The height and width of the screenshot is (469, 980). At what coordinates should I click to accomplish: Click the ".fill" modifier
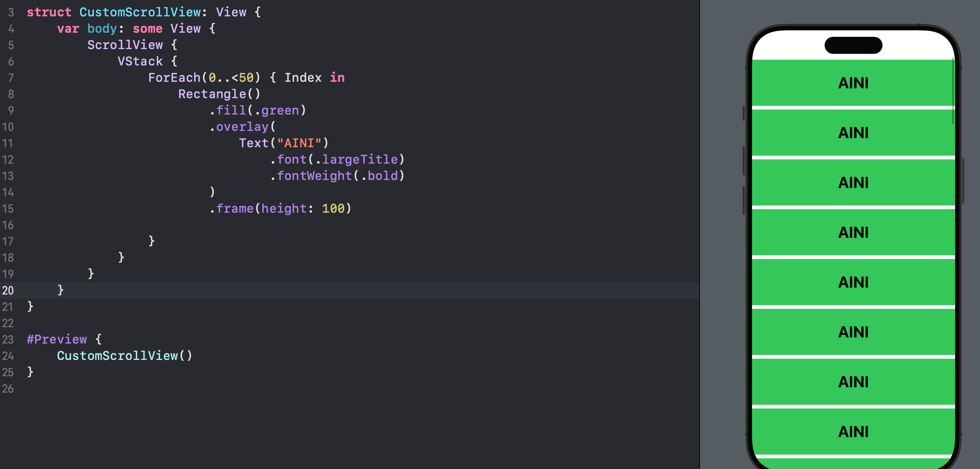coord(228,110)
